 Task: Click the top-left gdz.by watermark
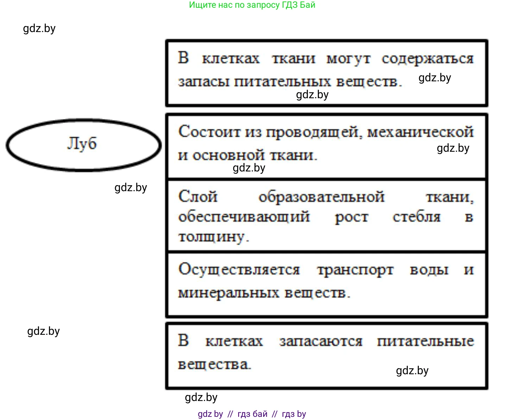point(39,28)
